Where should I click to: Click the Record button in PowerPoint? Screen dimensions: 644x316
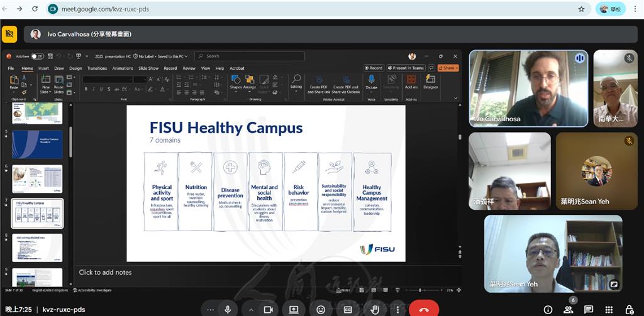click(x=374, y=68)
